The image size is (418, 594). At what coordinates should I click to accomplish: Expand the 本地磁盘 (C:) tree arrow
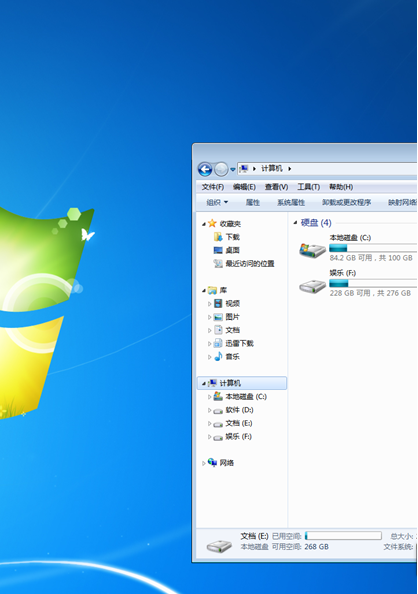pyautogui.click(x=209, y=397)
